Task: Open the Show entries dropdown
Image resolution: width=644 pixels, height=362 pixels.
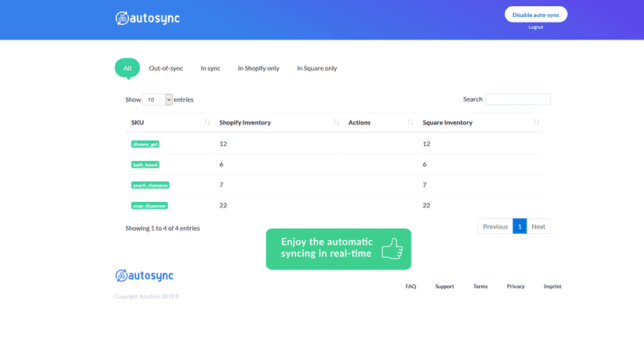Action: pyautogui.click(x=157, y=99)
